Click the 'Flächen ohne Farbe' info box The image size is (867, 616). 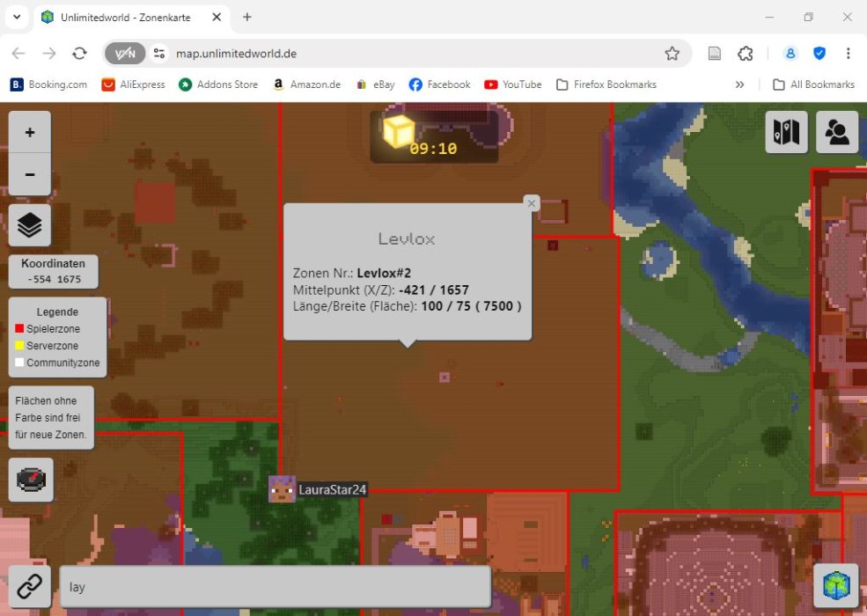pyautogui.click(x=51, y=417)
